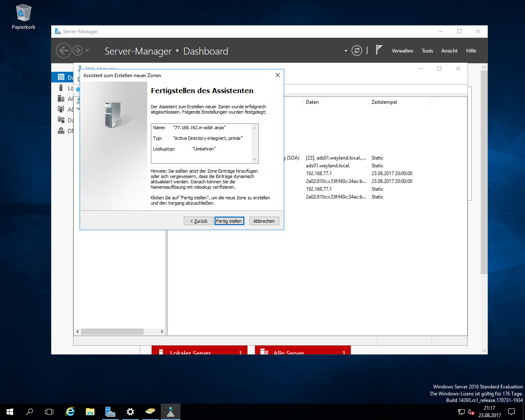Click the taskbar search magnifier icon

[x=30, y=412]
